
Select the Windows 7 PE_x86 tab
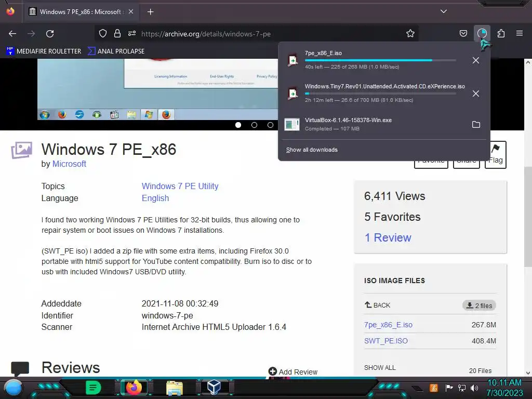pos(81,12)
